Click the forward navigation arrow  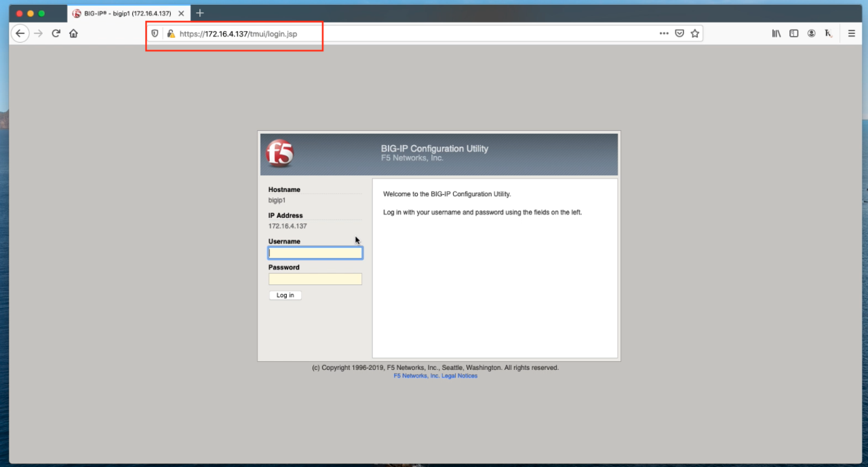click(x=38, y=33)
